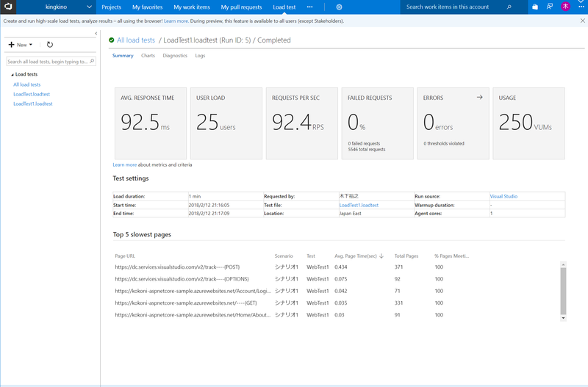This screenshot has width=588, height=387.
Task: Open the Marketplace shopping bag icon
Action: click(x=535, y=7)
